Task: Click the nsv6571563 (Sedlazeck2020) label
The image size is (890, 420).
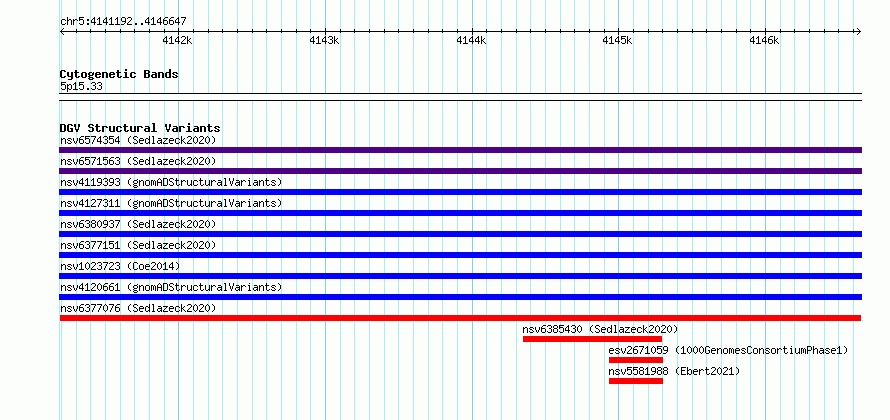Action: pyautogui.click(x=138, y=161)
